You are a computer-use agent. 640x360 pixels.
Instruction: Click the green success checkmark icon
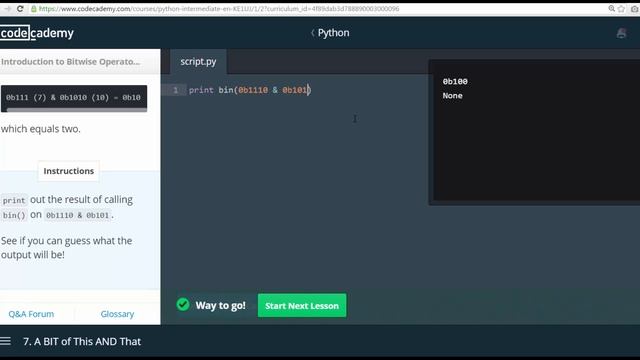(x=183, y=304)
